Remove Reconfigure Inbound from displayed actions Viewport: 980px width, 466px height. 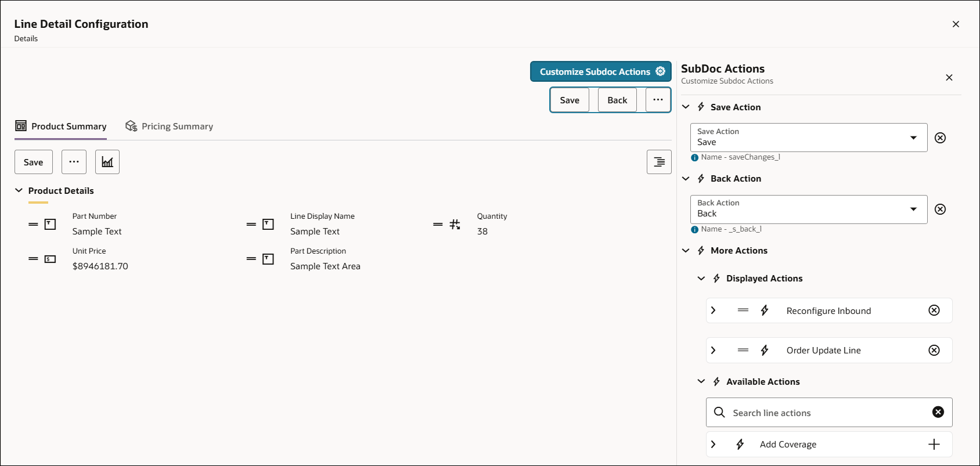(x=934, y=310)
